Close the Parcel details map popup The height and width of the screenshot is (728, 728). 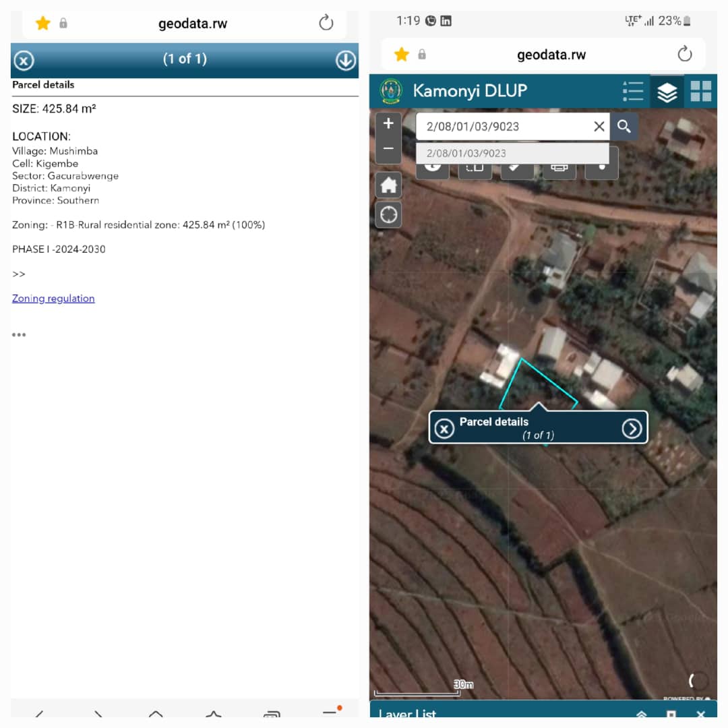coord(444,428)
